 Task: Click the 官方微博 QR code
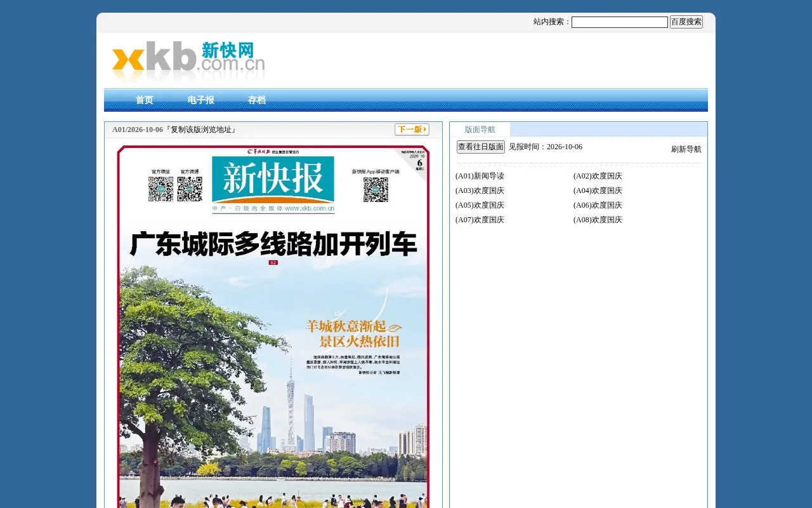190,189
